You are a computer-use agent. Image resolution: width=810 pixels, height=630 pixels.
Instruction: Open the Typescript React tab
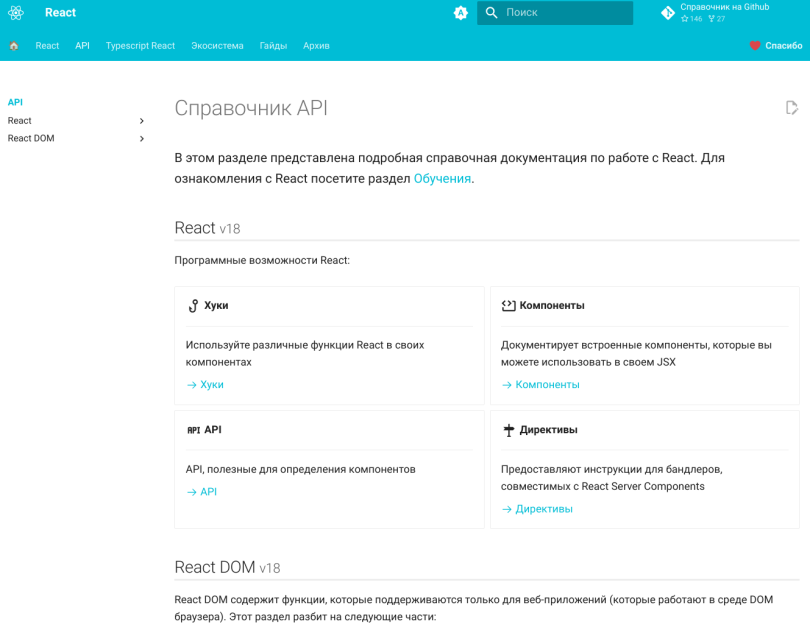tap(141, 46)
